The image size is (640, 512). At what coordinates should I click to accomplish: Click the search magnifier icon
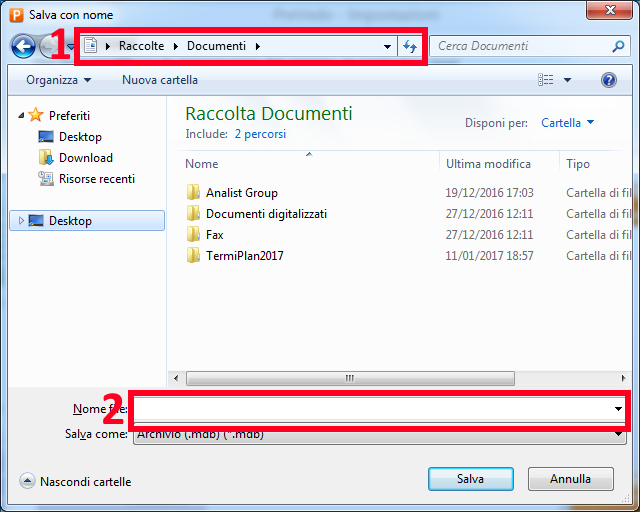(x=618, y=46)
